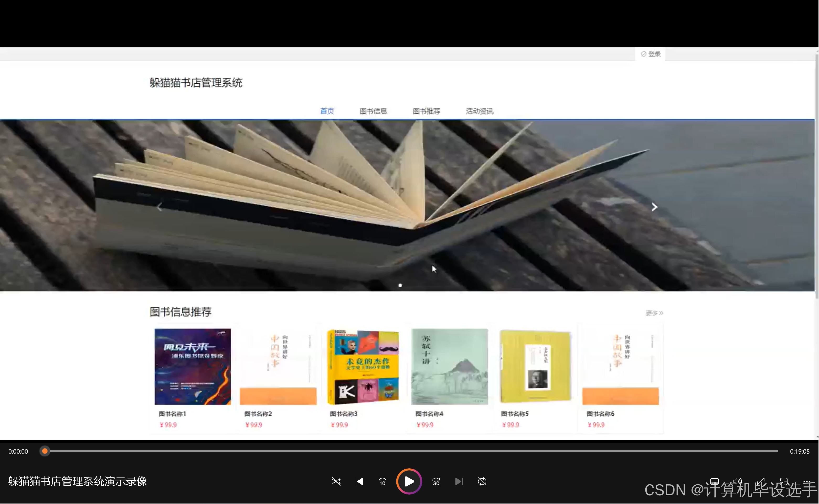
Task: Click the 更多 more link
Action: tap(654, 313)
